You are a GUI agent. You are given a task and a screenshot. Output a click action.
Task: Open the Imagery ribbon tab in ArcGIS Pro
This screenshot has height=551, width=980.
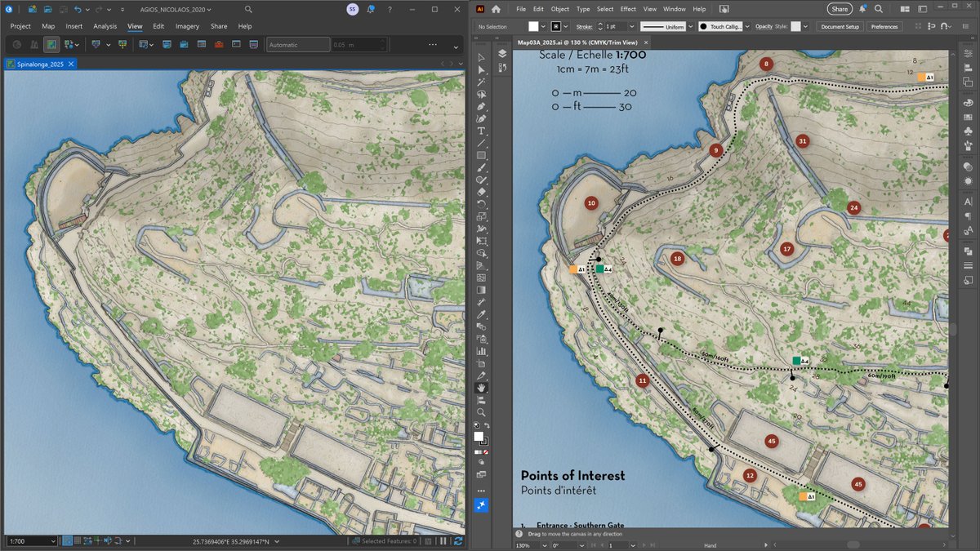pyautogui.click(x=187, y=26)
